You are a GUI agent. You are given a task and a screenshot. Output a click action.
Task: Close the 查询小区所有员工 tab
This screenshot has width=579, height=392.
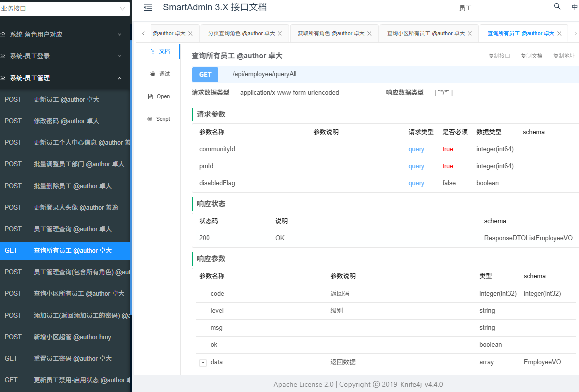[x=470, y=33]
